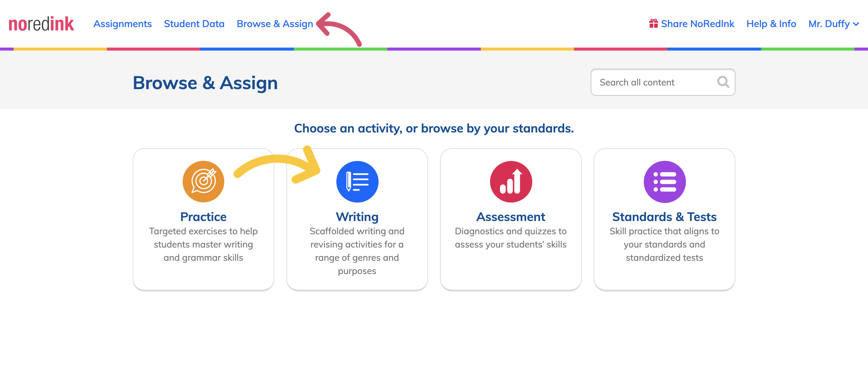Image resolution: width=868 pixels, height=374 pixels.
Task: Open the Assignments menu item
Action: tap(122, 24)
